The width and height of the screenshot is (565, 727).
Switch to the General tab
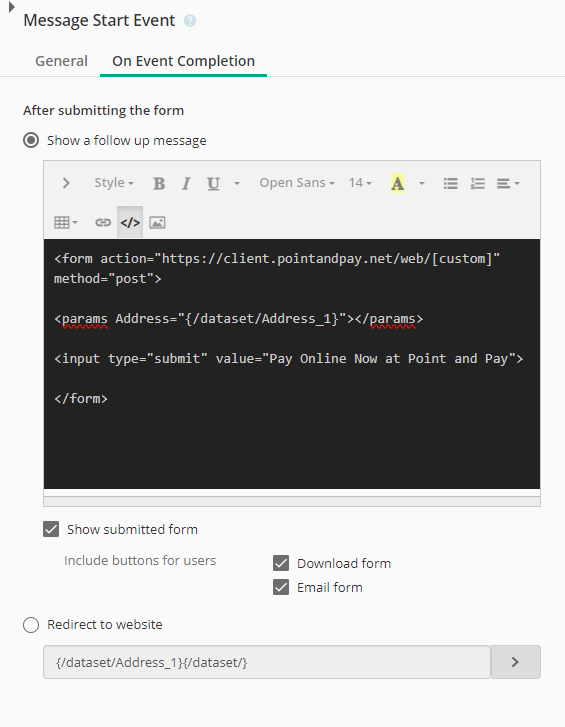(x=61, y=61)
